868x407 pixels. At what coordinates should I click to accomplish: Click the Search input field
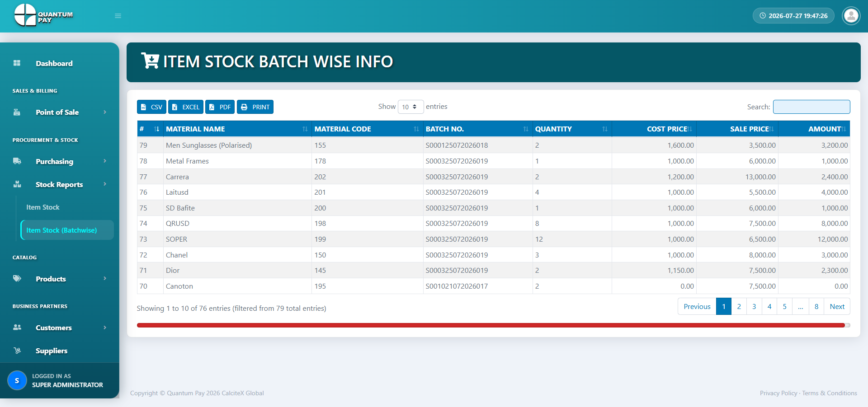pyautogui.click(x=811, y=107)
